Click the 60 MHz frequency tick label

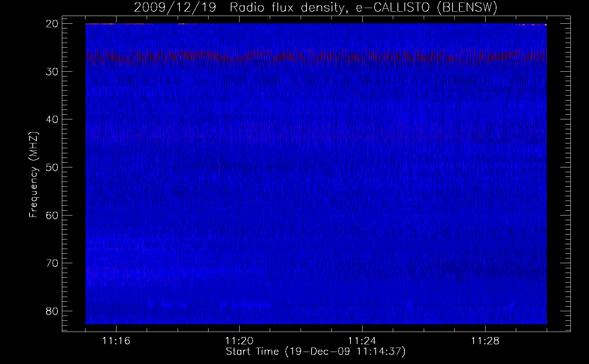click(52, 215)
